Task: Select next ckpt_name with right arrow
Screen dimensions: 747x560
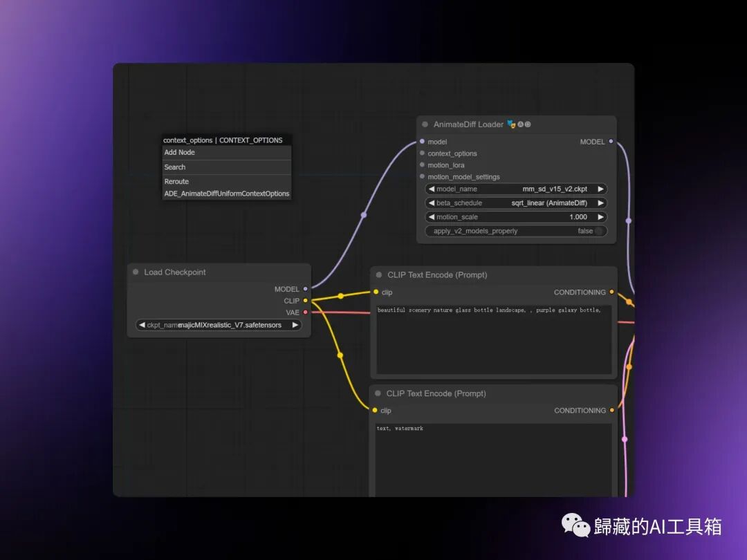Action: tap(295, 325)
